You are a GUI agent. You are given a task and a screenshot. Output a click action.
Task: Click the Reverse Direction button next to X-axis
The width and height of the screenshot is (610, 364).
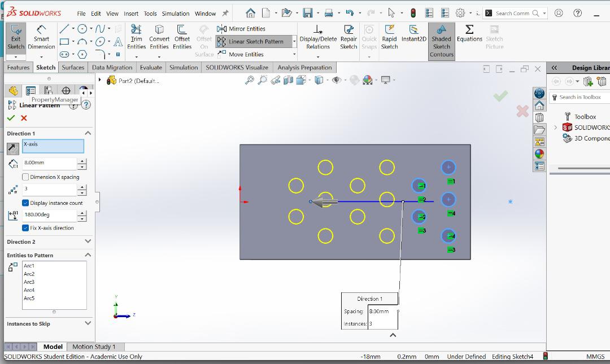[13, 148]
